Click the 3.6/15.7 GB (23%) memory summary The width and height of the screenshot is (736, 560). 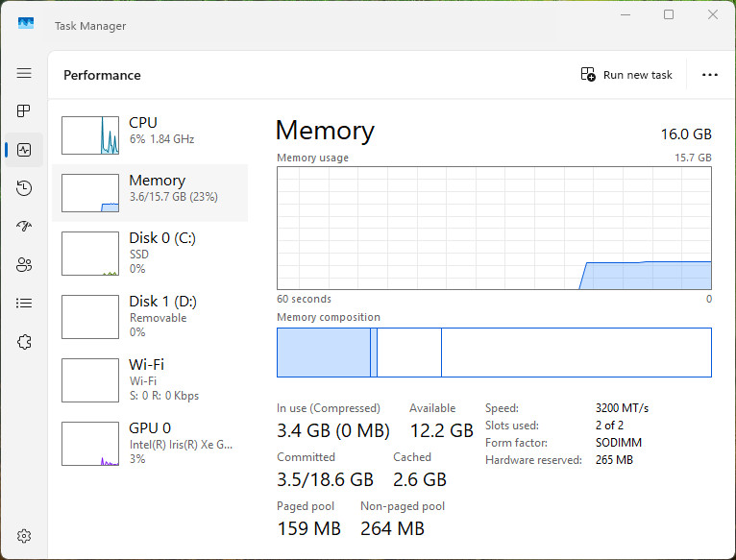(x=174, y=197)
